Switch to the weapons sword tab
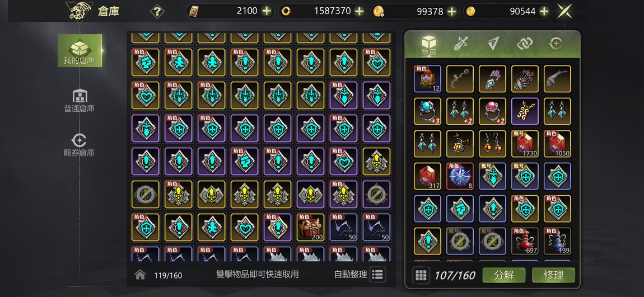Viewport: 644px width, 297px height. (x=461, y=44)
